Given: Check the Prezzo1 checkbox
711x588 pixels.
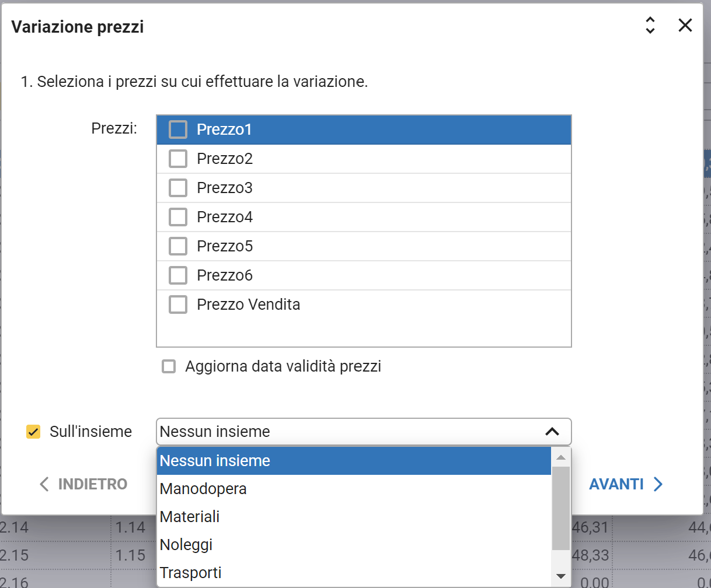Looking at the screenshot, I should [178, 129].
